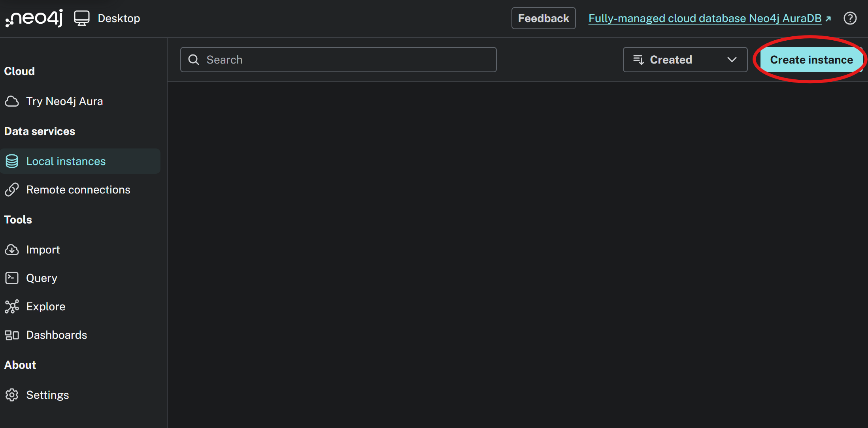Expand the Created sort dropdown chevron
Screen dimensions: 868x428
[x=732, y=60]
